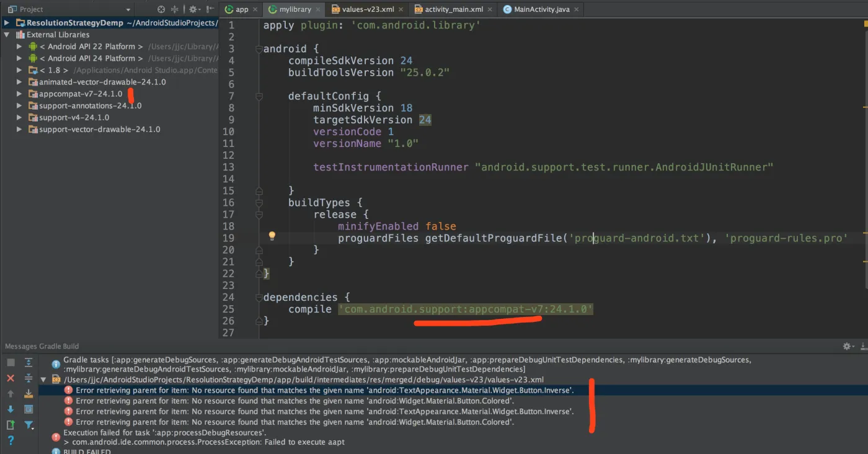Click the appcompat-v7:24.1.0 dependency string
Viewport: 868px width, 454px height.
pos(466,309)
